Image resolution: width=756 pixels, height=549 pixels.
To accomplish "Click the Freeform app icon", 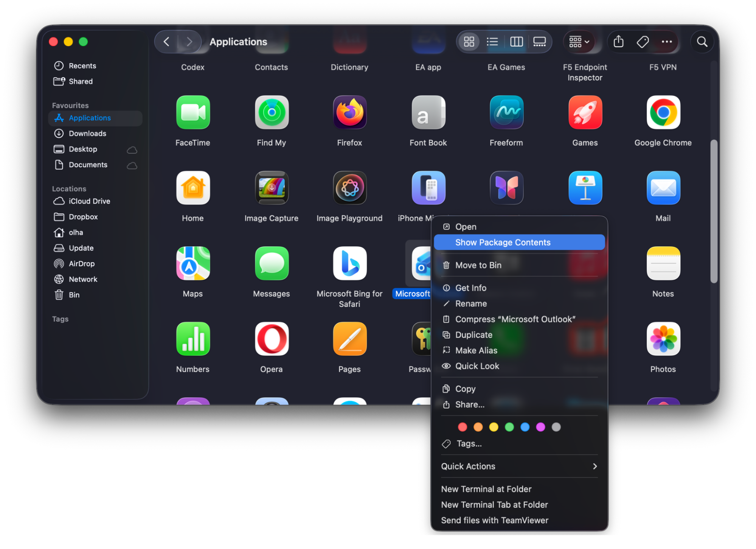I will tap(506, 112).
